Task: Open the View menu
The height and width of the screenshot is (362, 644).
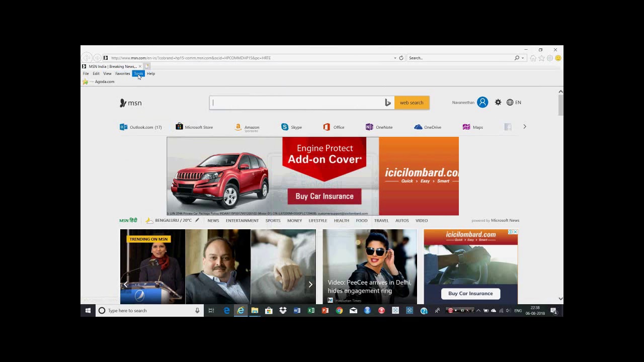Action: tap(107, 73)
